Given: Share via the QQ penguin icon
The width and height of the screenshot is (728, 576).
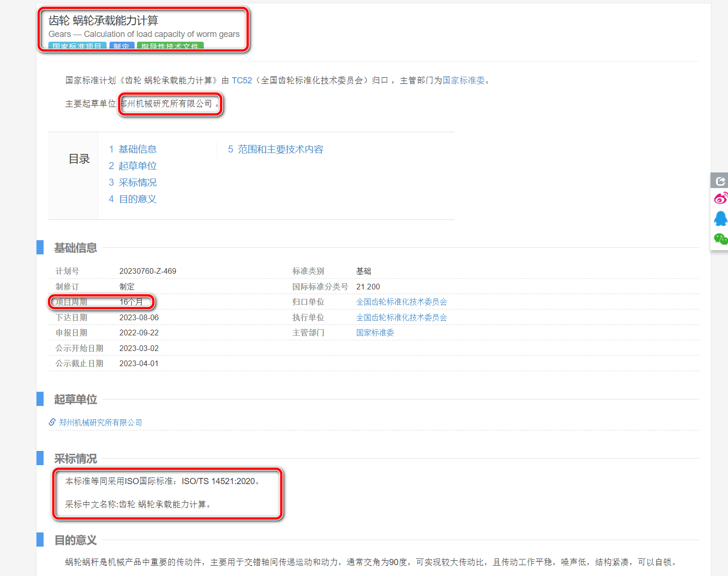Looking at the screenshot, I should point(720,218).
